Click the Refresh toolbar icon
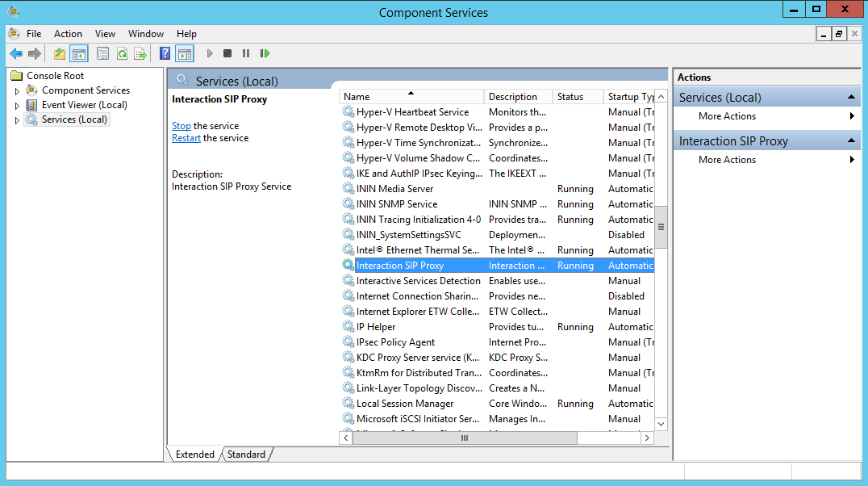 (x=122, y=54)
